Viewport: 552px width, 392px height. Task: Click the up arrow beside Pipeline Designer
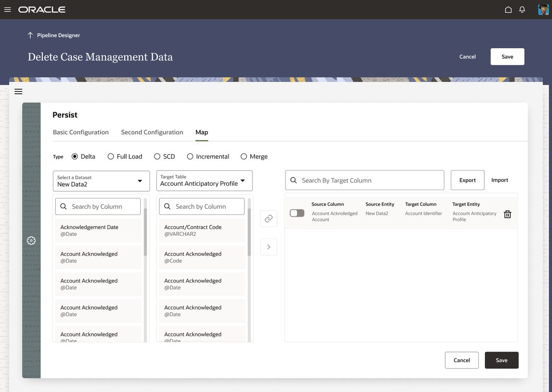tap(30, 35)
